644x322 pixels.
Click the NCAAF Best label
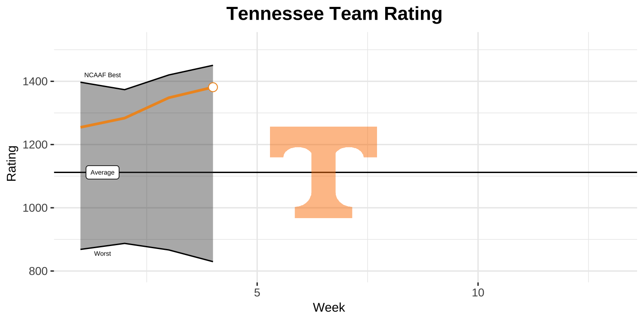[102, 75]
